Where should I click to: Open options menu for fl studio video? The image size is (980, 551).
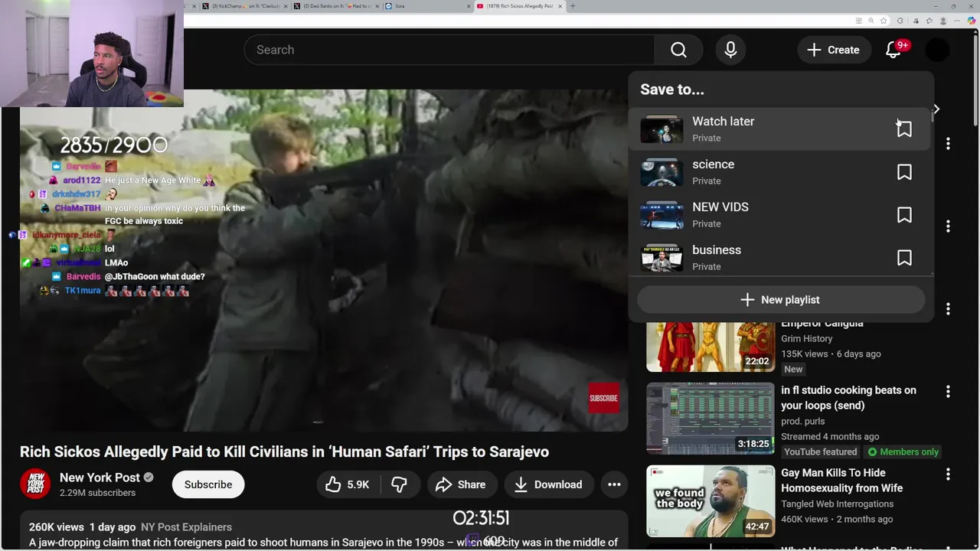click(948, 392)
